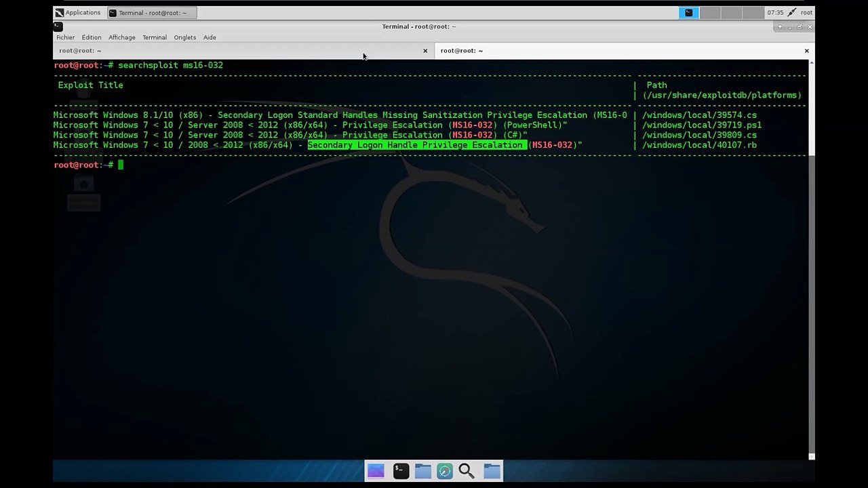868x488 pixels.
Task: Close the first terminal tab
Action: 425,51
